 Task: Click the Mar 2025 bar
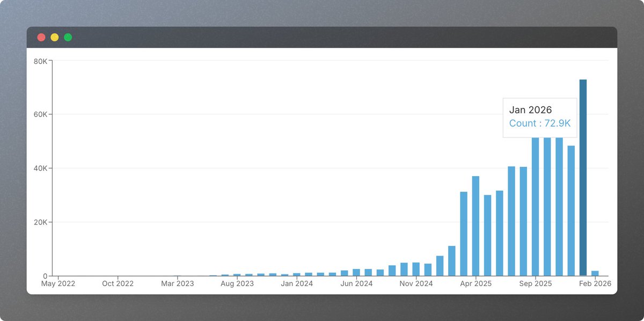pyautogui.click(x=464, y=234)
